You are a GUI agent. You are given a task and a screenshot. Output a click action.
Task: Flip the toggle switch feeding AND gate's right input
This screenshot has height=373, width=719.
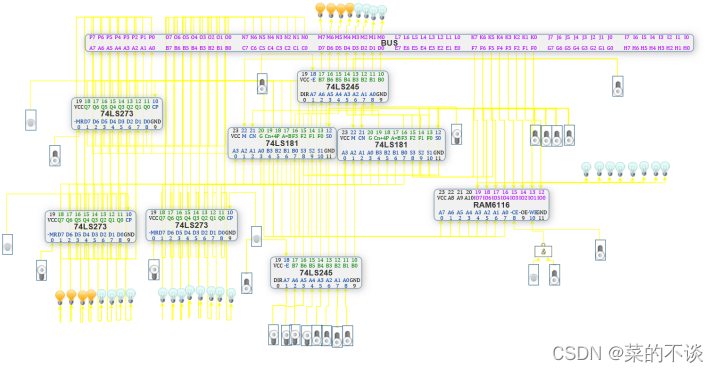point(554,274)
